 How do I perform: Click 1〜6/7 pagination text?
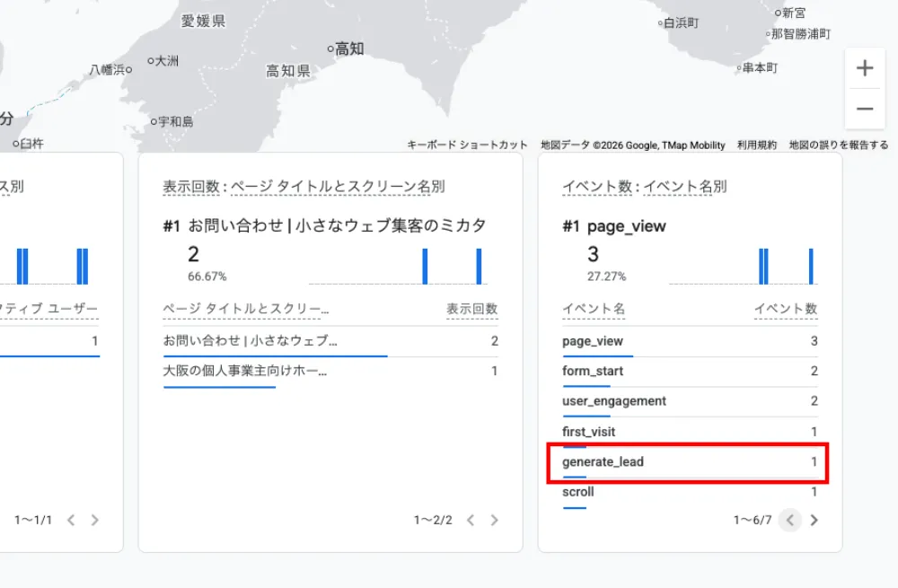click(x=753, y=520)
